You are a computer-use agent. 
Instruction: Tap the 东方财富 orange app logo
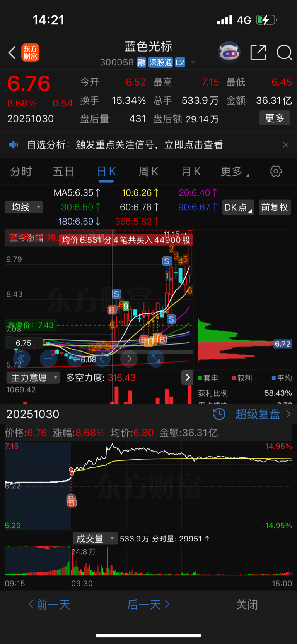pyautogui.click(x=30, y=53)
